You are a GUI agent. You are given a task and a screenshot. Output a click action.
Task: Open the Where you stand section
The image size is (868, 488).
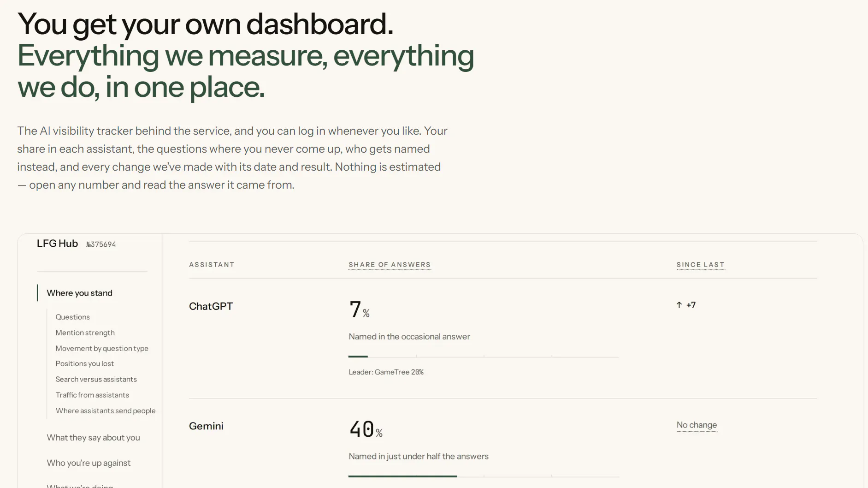tap(79, 293)
